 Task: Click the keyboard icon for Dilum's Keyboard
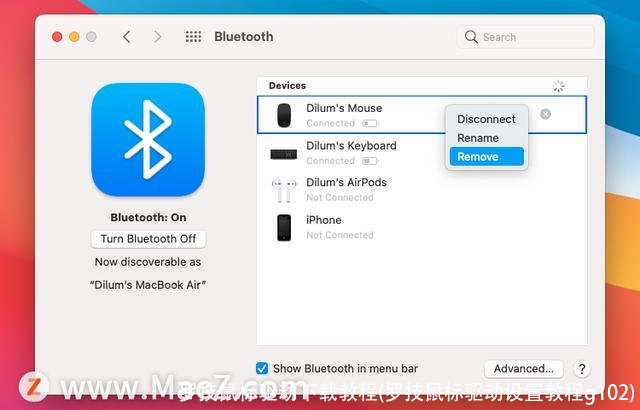pos(284,153)
